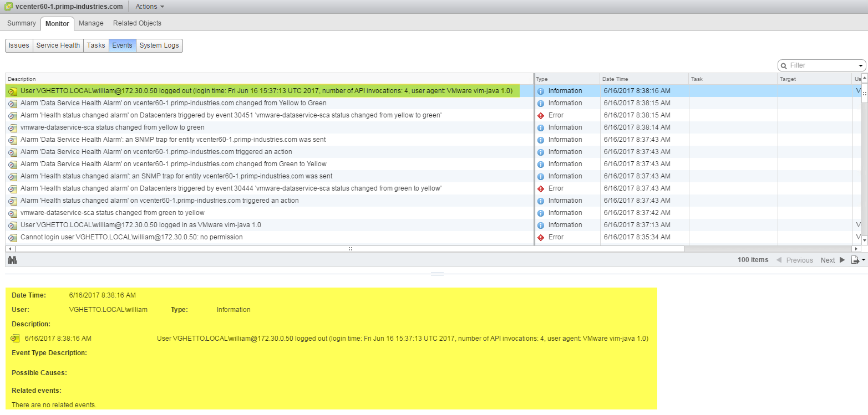868x415 pixels.
Task: Expand the Filter box dropdown arrow
Action: [x=861, y=65]
